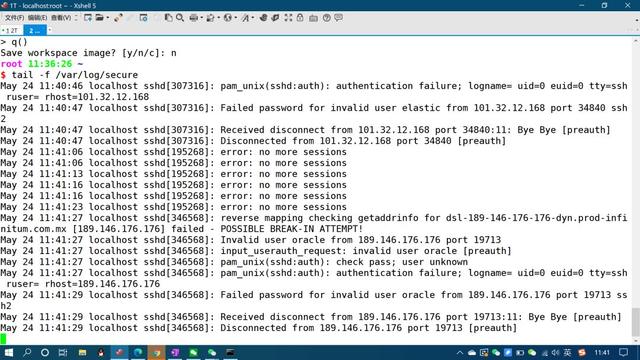Click the Copy icon in toolbar
Viewport: 640px width, 360px height.
point(168,18)
